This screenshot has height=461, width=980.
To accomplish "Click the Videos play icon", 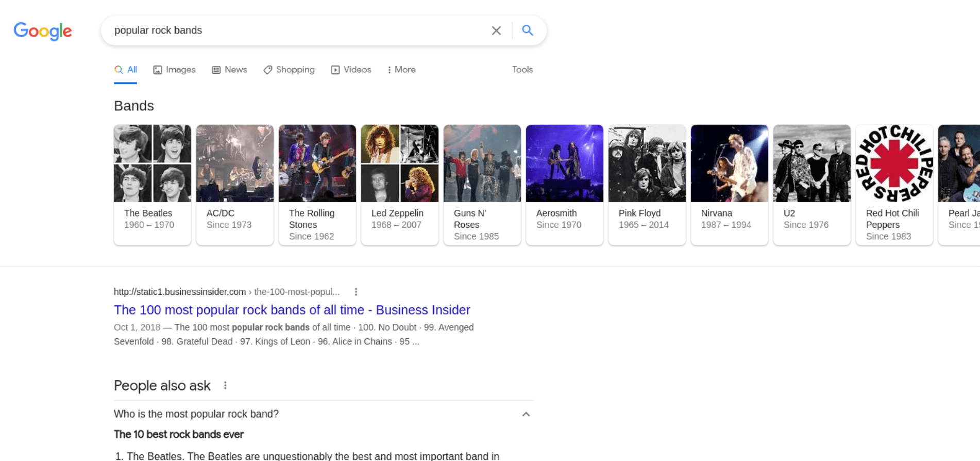I will [x=335, y=70].
